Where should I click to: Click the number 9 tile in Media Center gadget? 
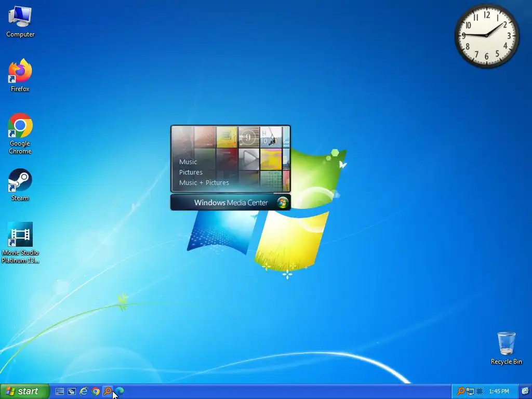point(249,137)
